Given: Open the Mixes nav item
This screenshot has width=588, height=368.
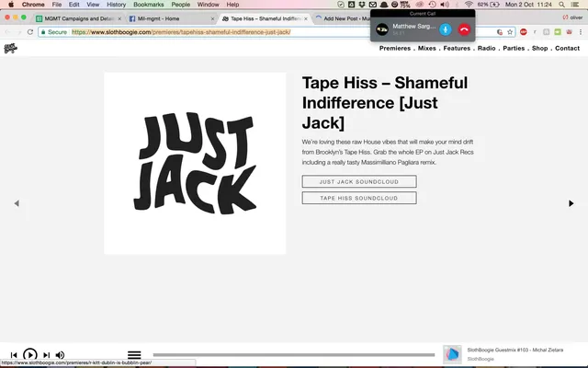Looking at the screenshot, I should tap(426, 48).
